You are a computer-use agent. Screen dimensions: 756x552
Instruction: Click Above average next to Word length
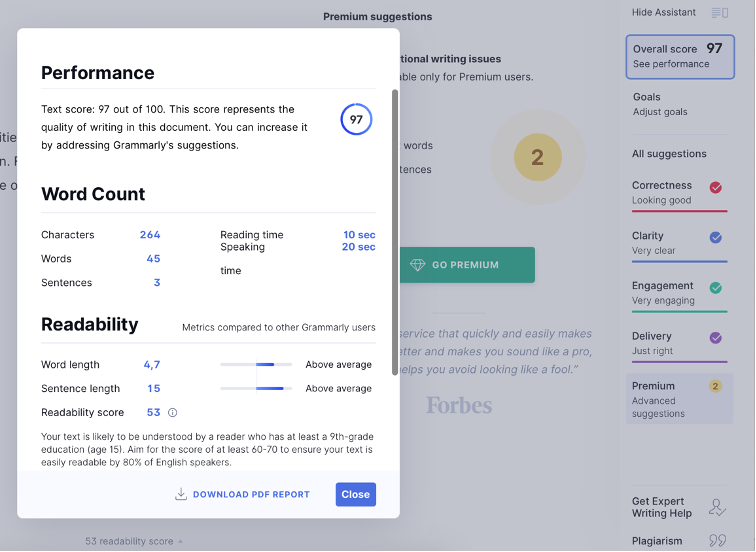click(x=338, y=364)
